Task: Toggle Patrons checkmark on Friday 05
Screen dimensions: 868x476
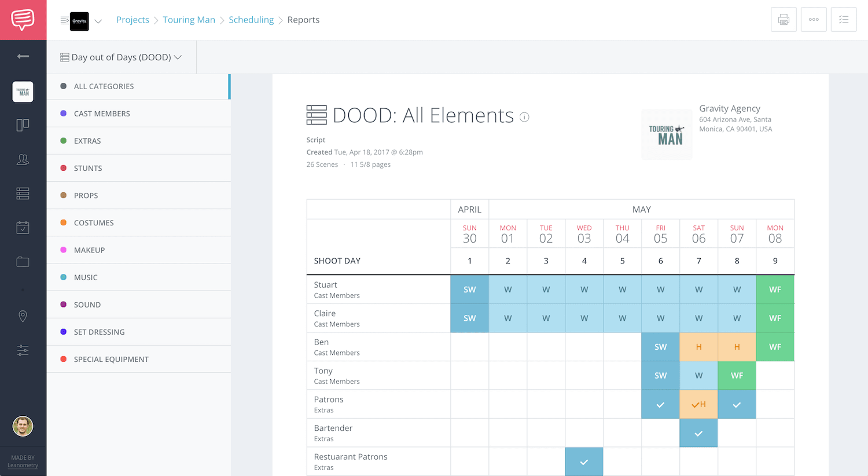Action: click(x=660, y=405)
